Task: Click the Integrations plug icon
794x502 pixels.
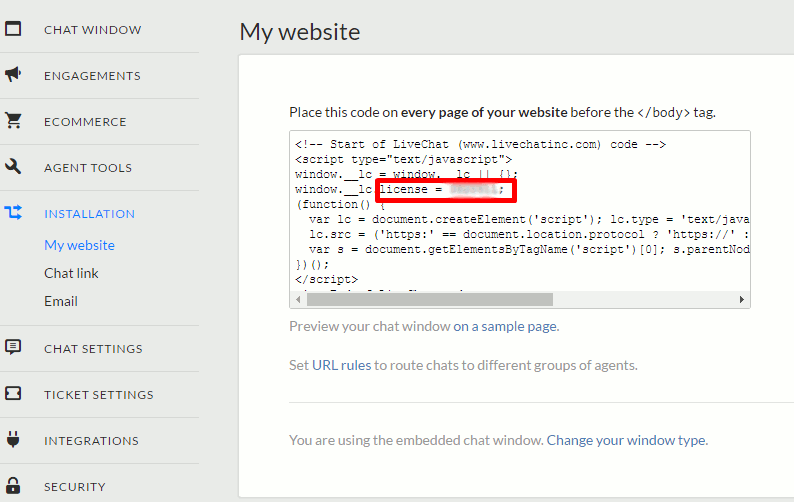Action: [13, 439]
